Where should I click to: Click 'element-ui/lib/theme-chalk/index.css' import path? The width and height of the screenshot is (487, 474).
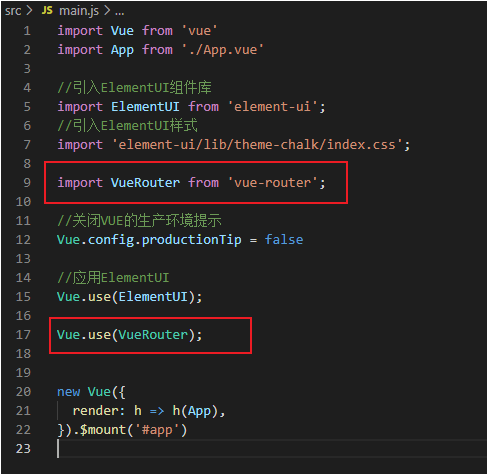pos(257,145)
